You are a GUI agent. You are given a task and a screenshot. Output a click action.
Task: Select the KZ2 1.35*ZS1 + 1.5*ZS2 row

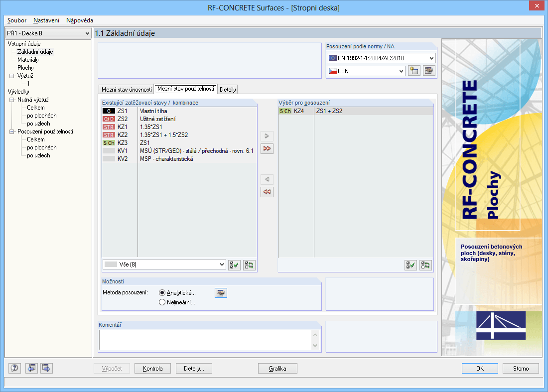179,135
